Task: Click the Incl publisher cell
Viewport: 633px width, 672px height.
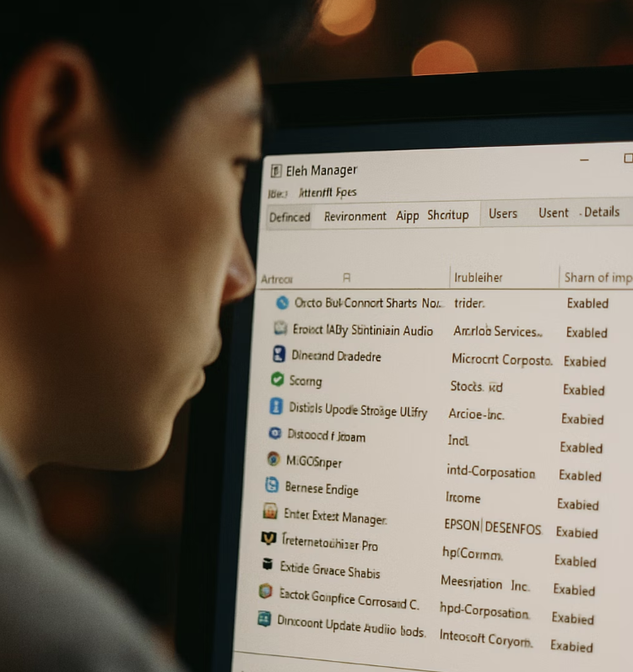Action: [458, 440]
